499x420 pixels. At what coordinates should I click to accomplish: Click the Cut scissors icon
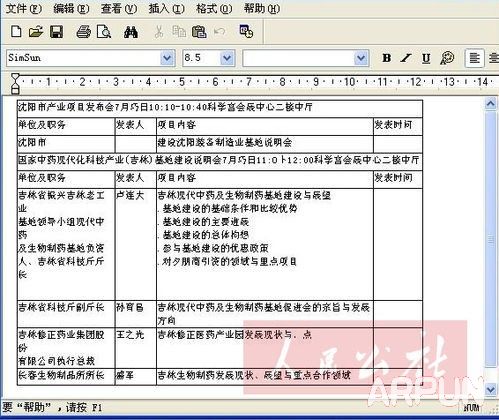(159, 32)
